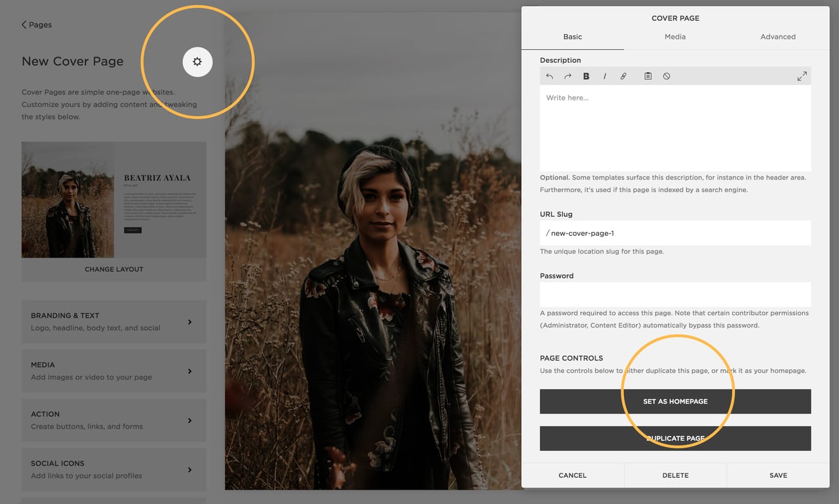Image resolution: width=839 pixels, height=504 pixels.
Task: Go back to Pages
Action: [36, 24]
